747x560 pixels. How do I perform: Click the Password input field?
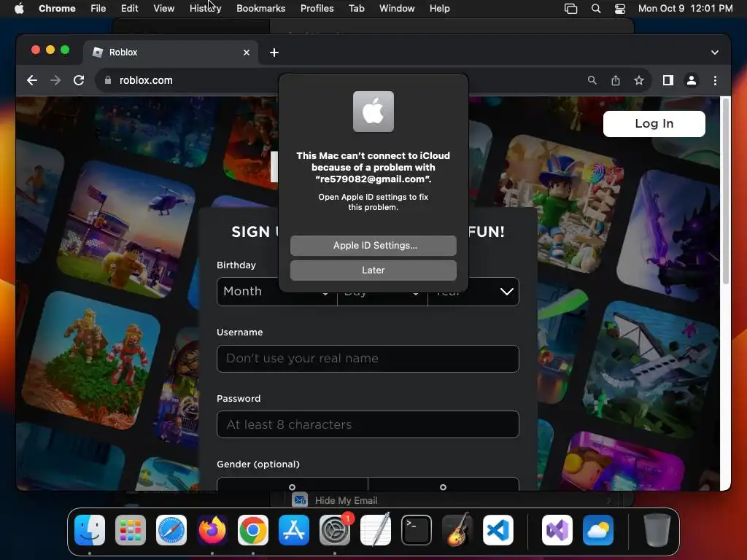click(368, 424)
